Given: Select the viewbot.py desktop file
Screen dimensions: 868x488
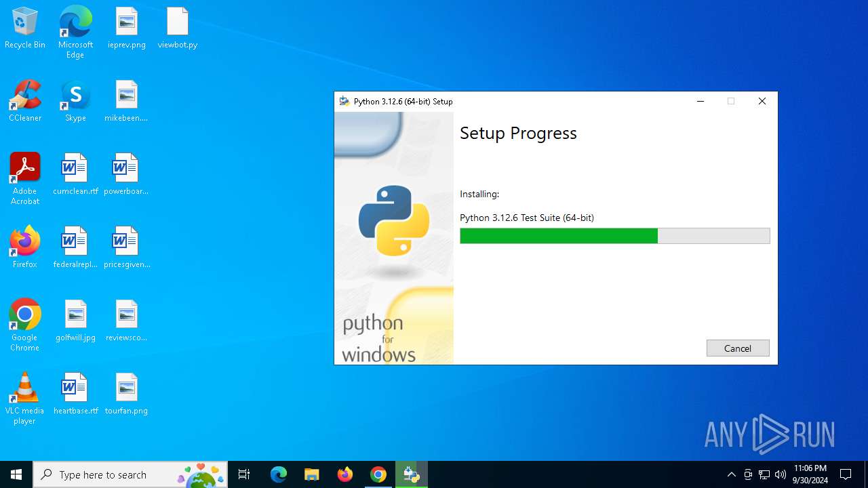Looking at the screenshot, I should (x=178, y=28).
